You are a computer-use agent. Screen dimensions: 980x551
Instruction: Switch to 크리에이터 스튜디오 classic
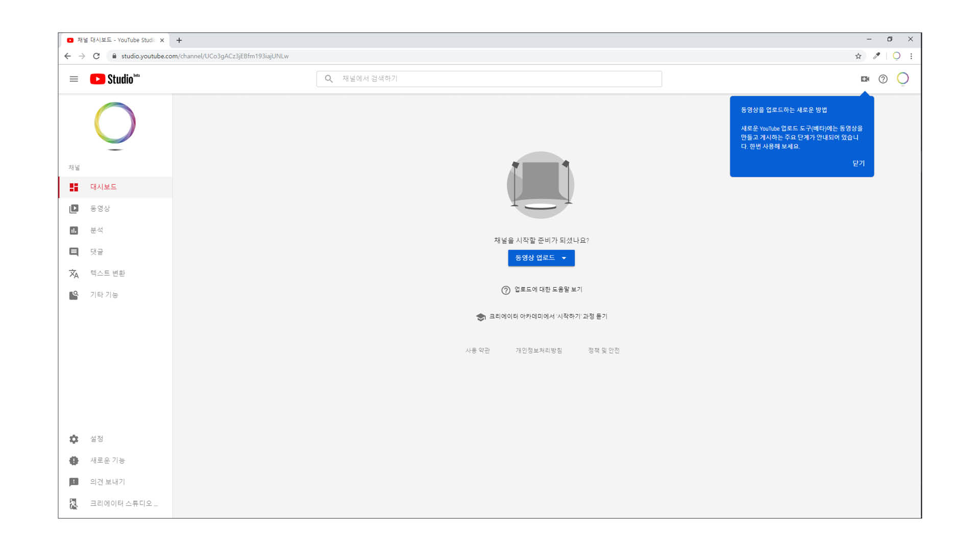pyautogui.click(x=115, y=503)
